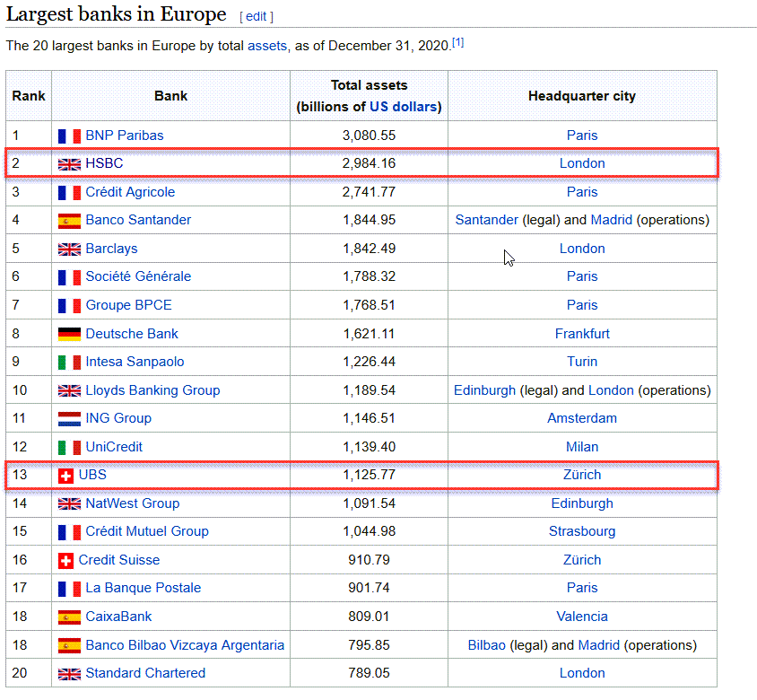Open the La Banque Postale link
Image resolution: width=757 pixels, height=700 pixels.
[x=143, y=588]
